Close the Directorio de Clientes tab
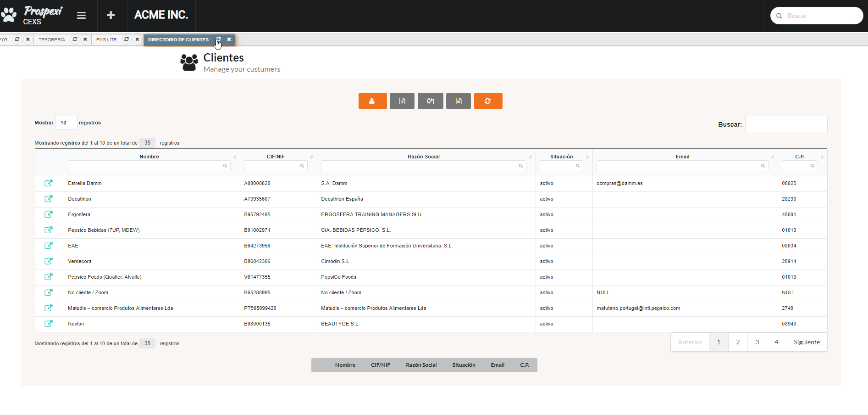The image size is (868, 415). click(x=229, y=39)
